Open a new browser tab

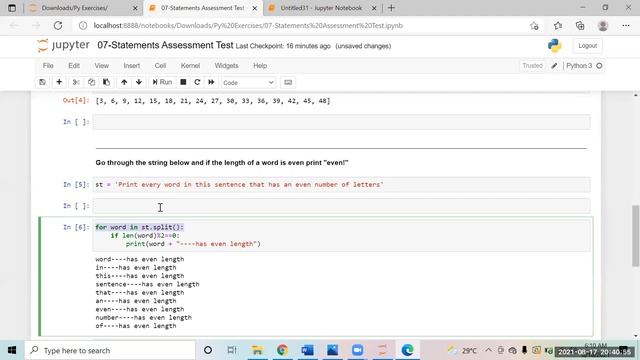pyautogui.click(x=391, y=8)
